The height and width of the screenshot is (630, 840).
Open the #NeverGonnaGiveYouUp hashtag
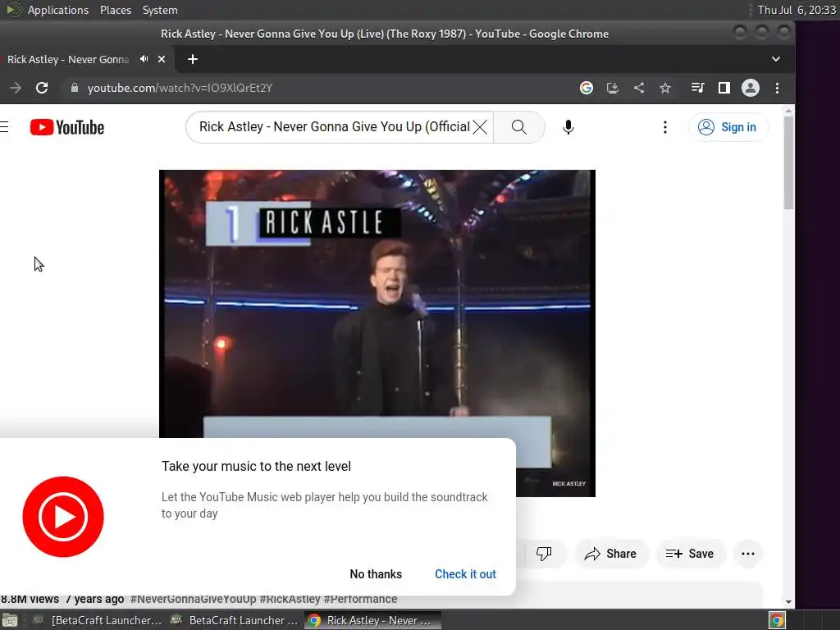point(194,599)
